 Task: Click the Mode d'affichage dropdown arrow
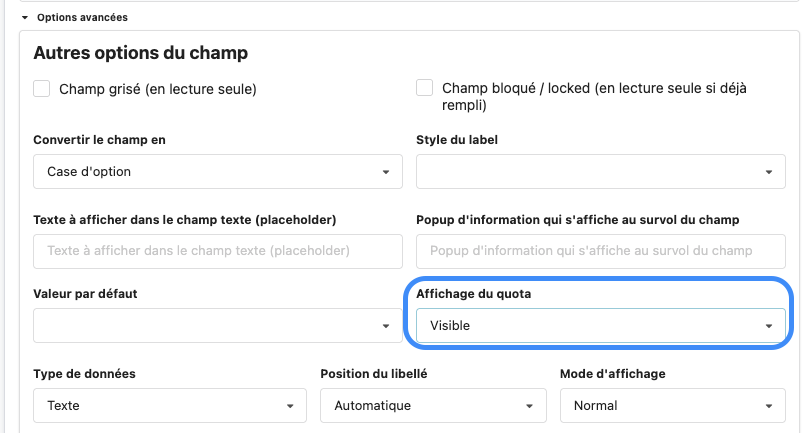[x=768, y=406]
